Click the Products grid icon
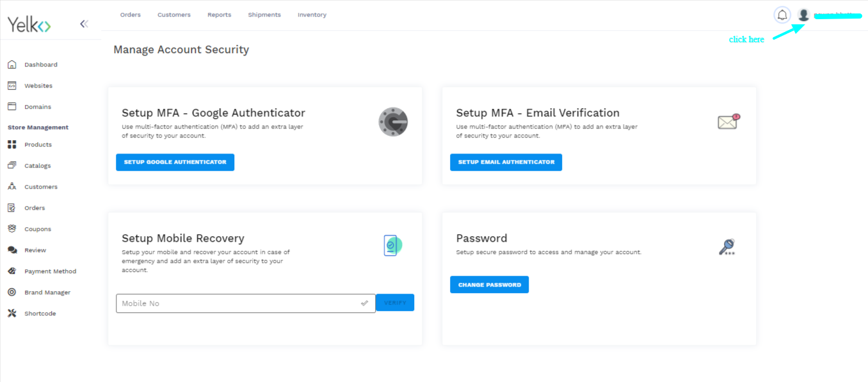The width and height of the screenshot is (868, 382). pos(12,145)
